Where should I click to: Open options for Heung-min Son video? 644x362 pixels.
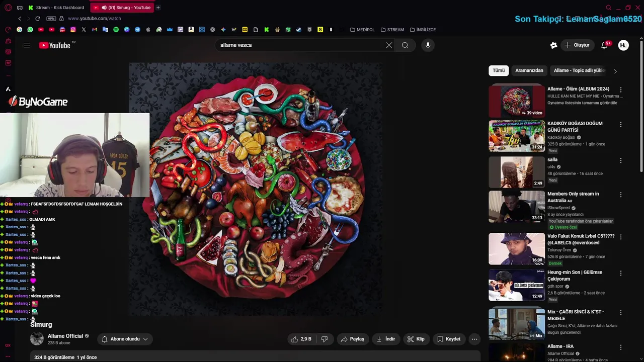tap(621, 273)
